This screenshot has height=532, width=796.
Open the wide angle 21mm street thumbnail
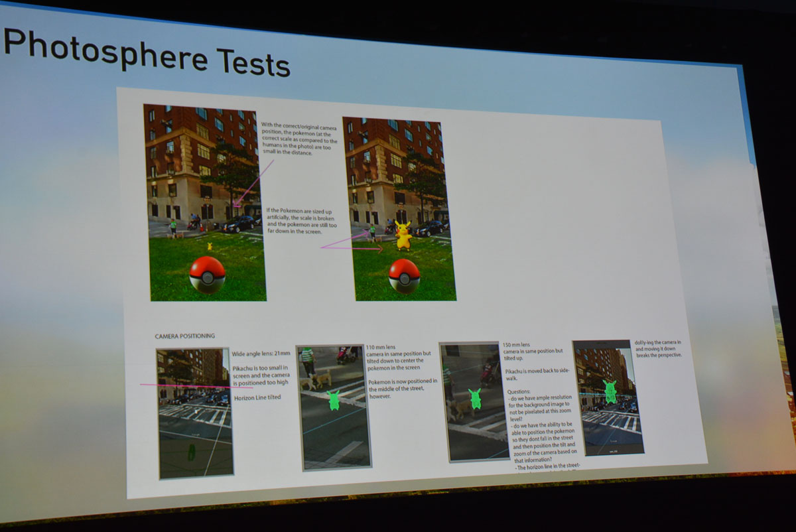tap(195, 413)
